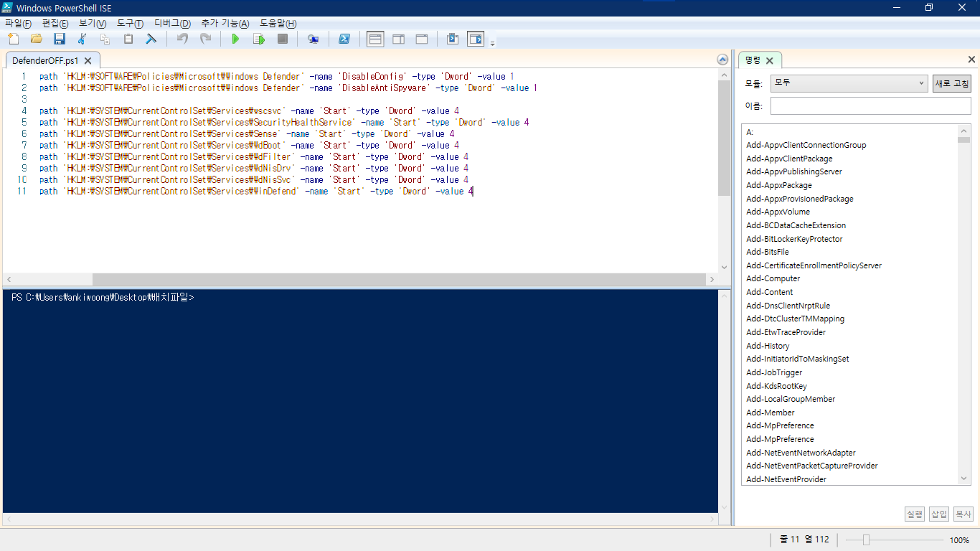Collapse the script pane with the round arrow
The image size is (980, 551).
point(722,60)
